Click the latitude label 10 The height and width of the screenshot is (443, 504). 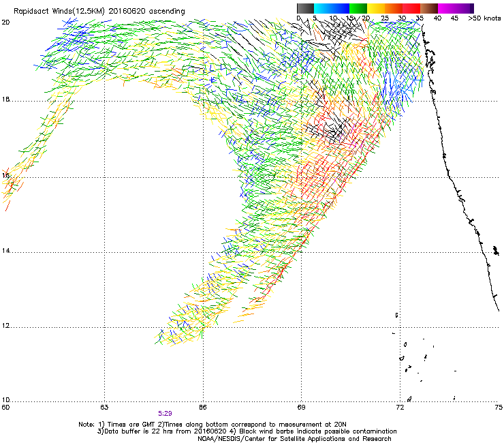point(5,400)
